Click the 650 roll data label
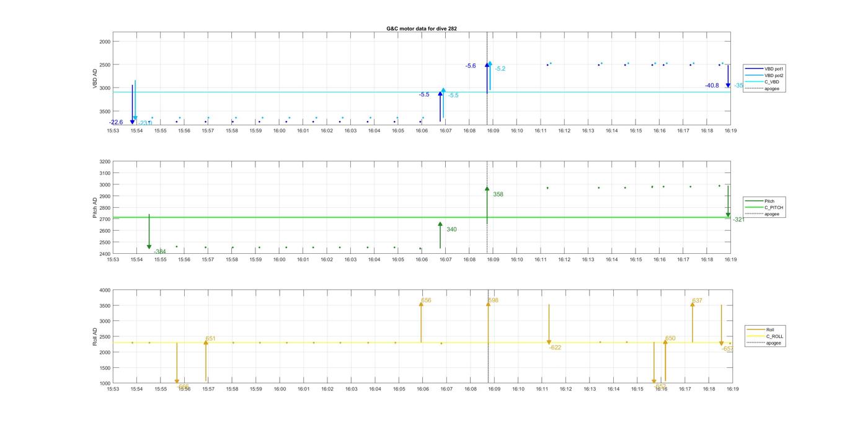Viewport: 868px width, 430px height. [670, 338]
